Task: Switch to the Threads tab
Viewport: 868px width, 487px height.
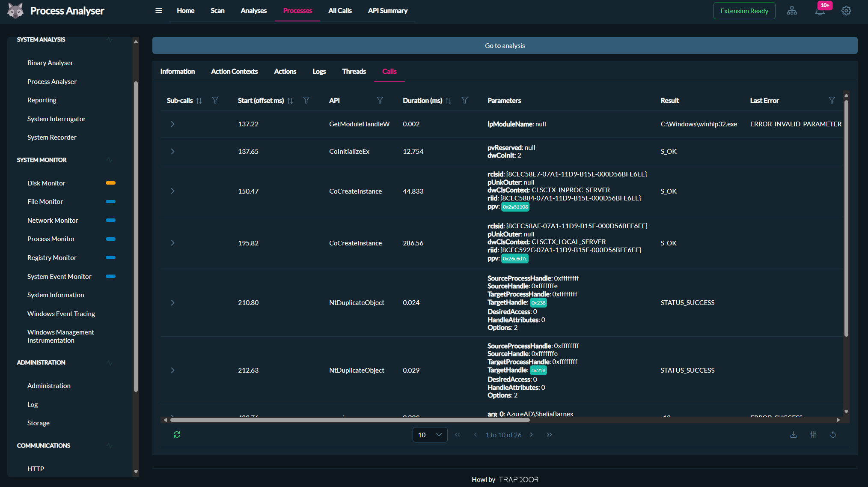Action: pos(354,72)
